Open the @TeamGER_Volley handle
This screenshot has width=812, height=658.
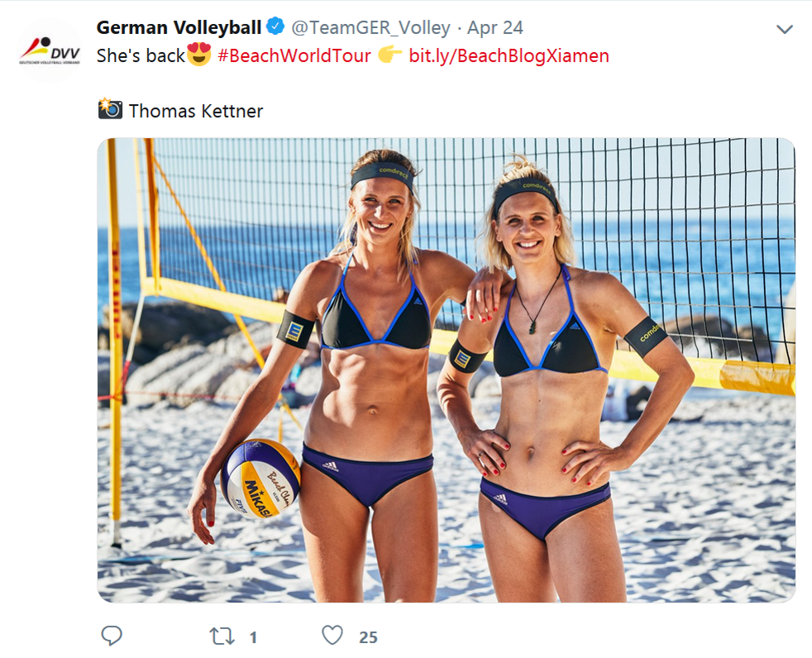370,28
